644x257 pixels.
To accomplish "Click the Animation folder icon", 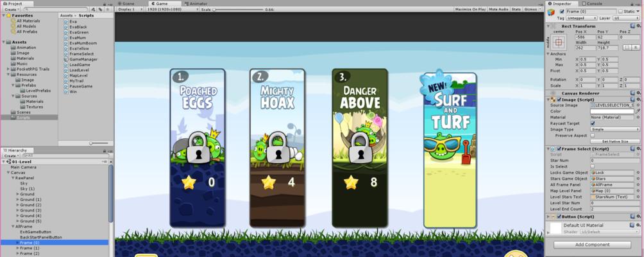I will (13, 48).
